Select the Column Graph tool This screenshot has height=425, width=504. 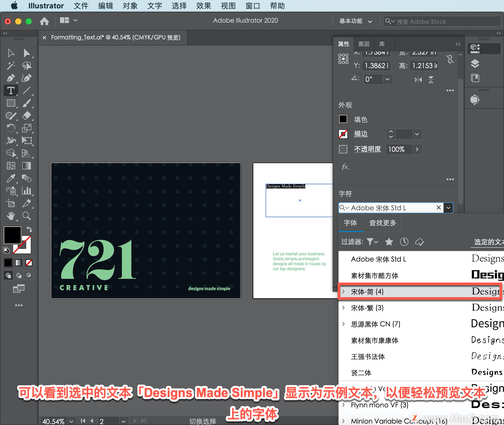(x=27, y=191)
